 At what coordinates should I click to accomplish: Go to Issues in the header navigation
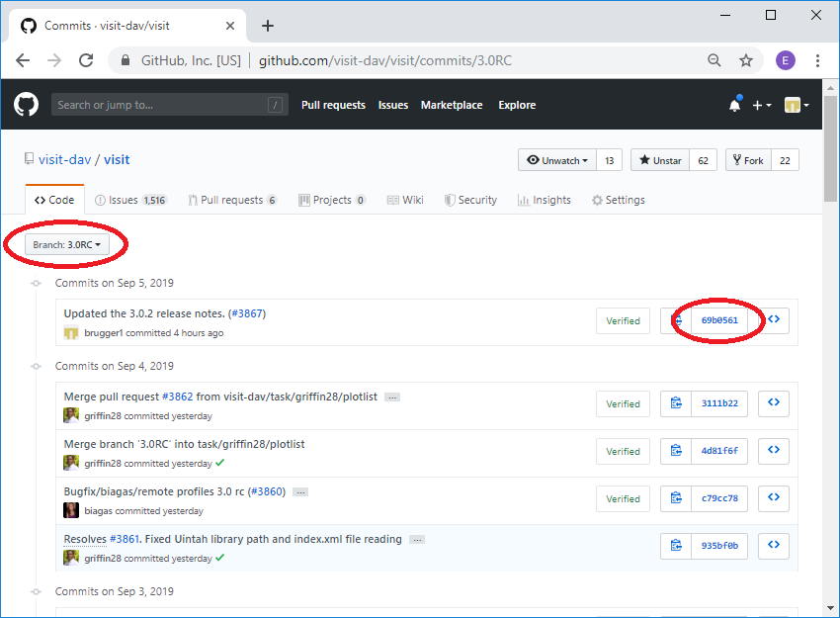(393, 105)
